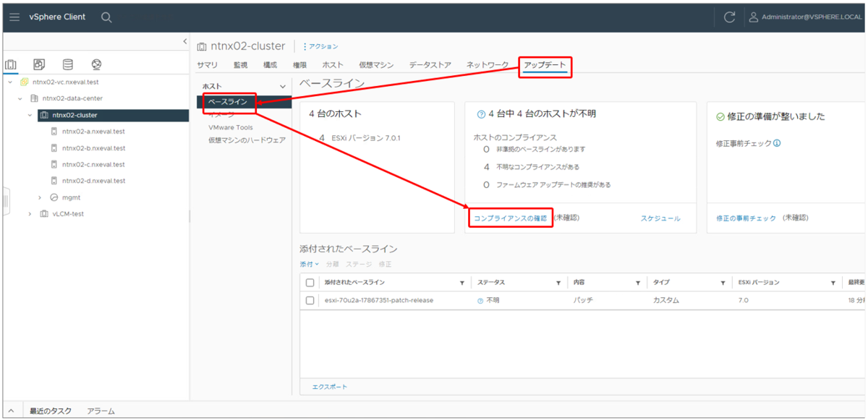The image size is (868, 420).
Task: Expand the vLCM-test tree node
Action: (30, 214)
